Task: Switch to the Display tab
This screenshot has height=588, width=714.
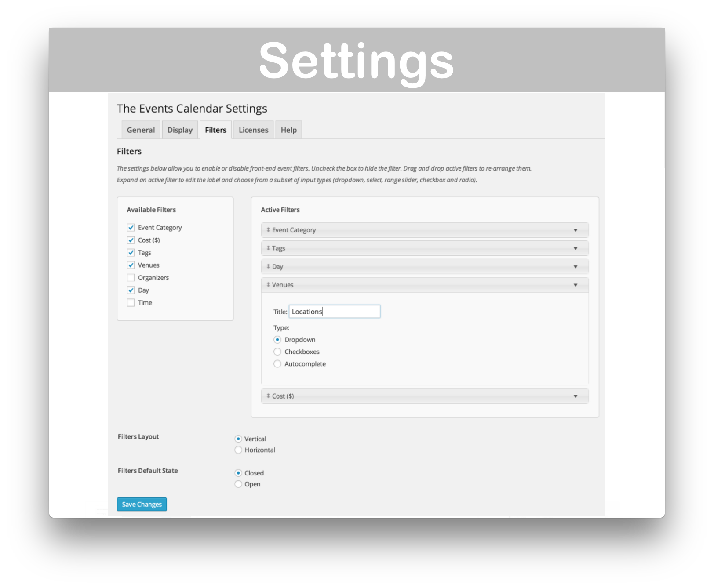Action: tap(180, 130)
